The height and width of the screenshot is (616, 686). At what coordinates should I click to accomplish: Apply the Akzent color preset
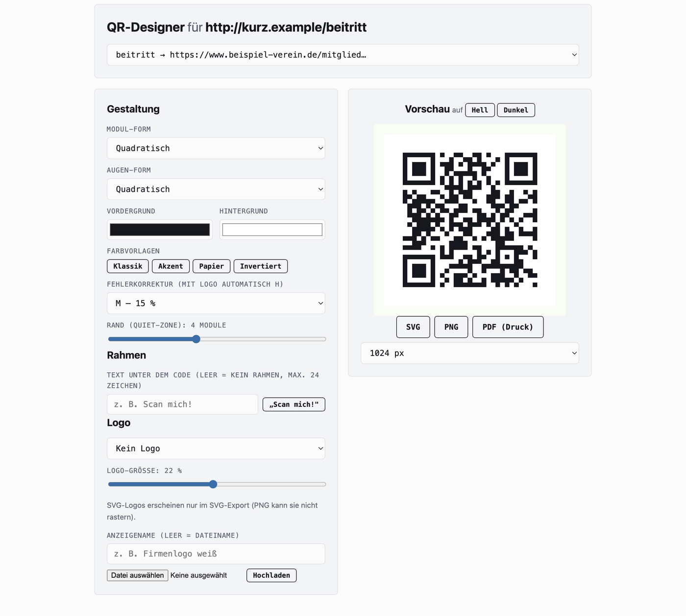click(x=171, y=266)
